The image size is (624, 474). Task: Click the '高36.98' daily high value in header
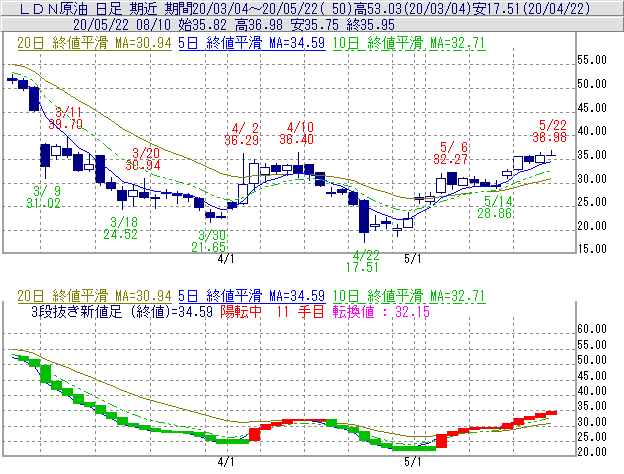coord(259,25)
